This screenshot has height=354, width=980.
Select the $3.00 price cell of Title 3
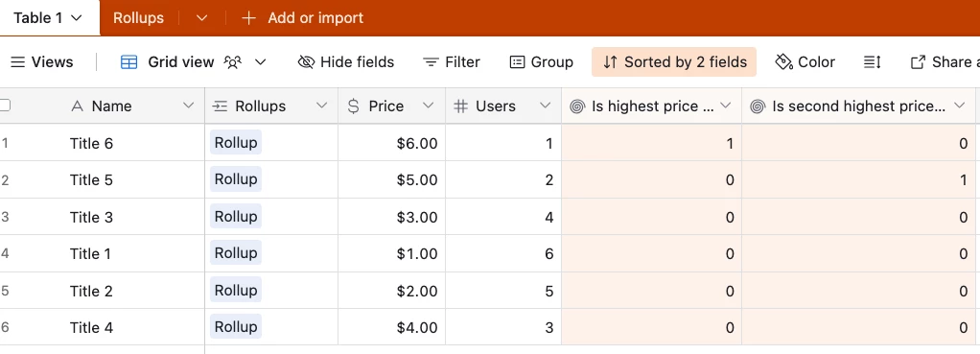tap(392, 217)
